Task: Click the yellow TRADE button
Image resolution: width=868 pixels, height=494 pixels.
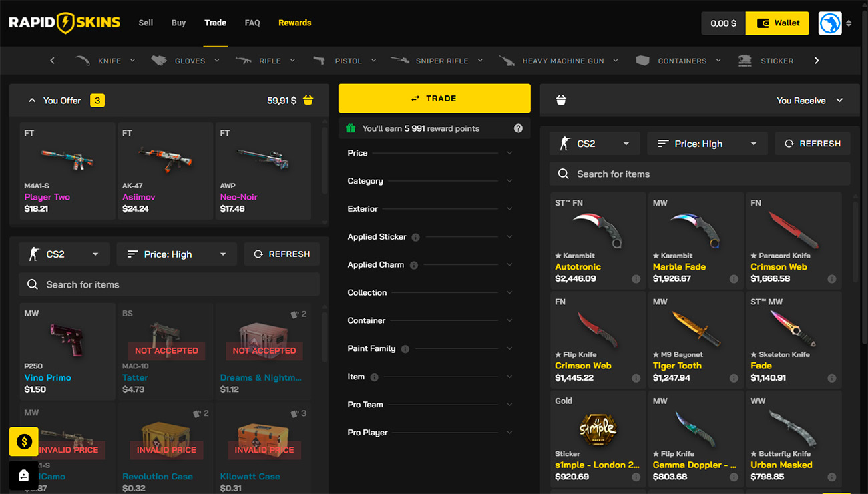Action: point(435,98)
